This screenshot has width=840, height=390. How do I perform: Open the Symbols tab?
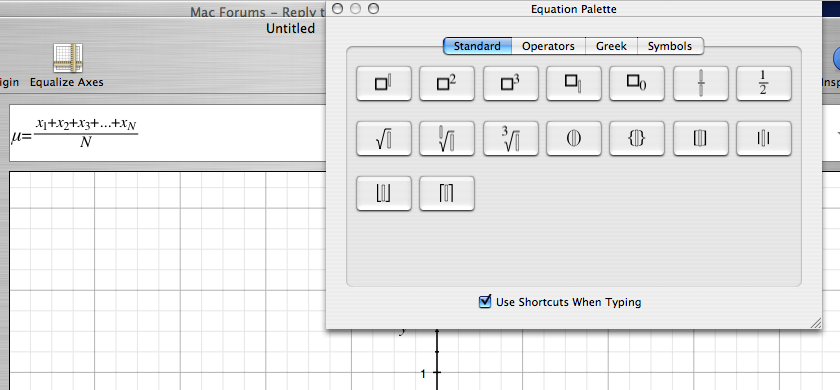pyautogui.click(x=670, y=46)
